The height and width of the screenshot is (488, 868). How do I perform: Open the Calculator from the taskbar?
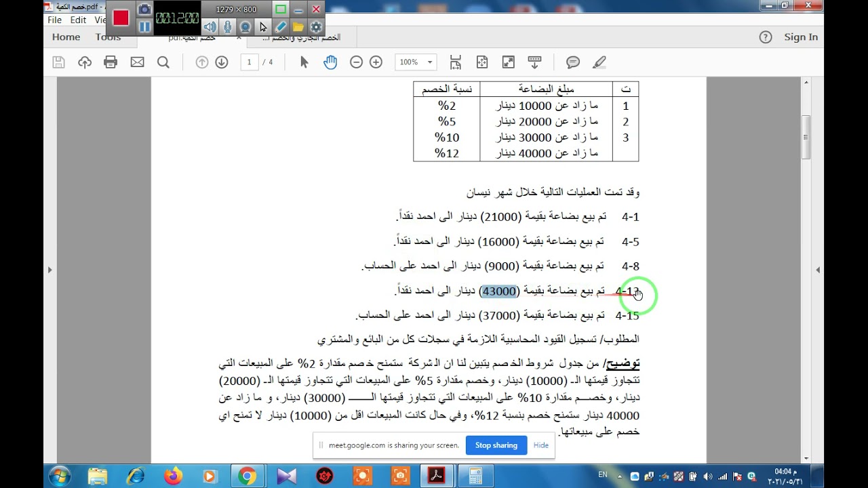(x=475, y=476)
